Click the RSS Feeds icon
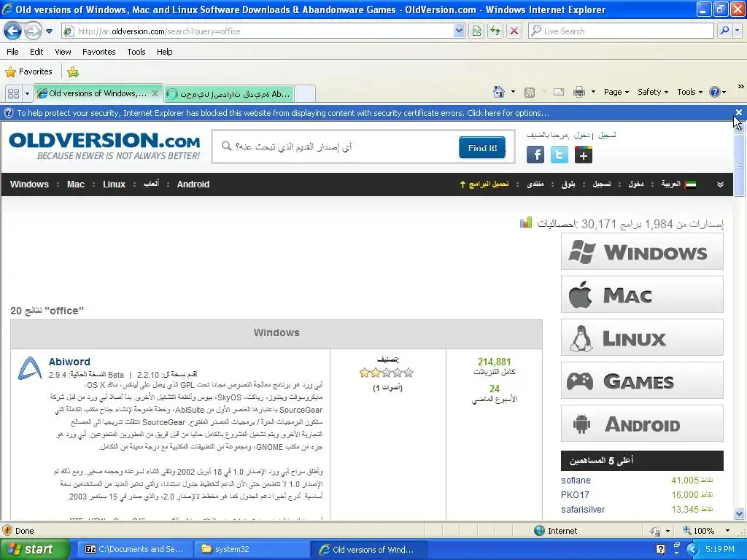This screenshot has height=560, width=747. [530, 93]
